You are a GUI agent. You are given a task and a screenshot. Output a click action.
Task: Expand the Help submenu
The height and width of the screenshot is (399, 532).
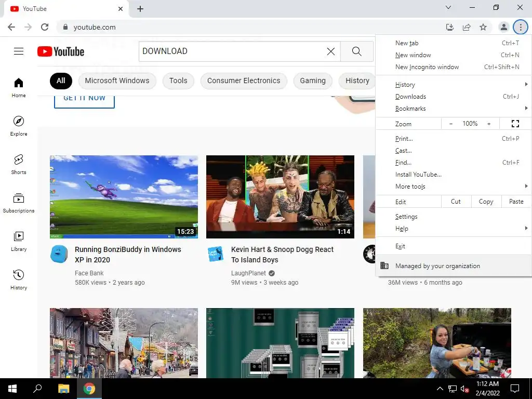(x=454, y=229)
